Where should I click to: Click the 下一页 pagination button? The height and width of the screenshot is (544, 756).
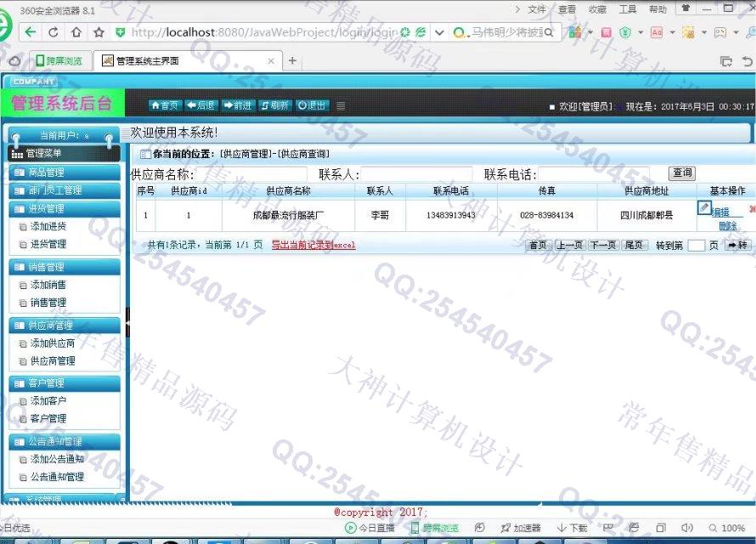(x=603, y=246)
